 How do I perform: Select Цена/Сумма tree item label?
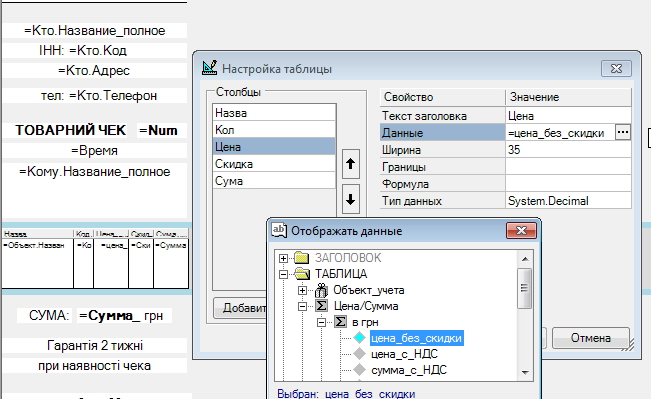pyautogui.click(x=366, y=306)
